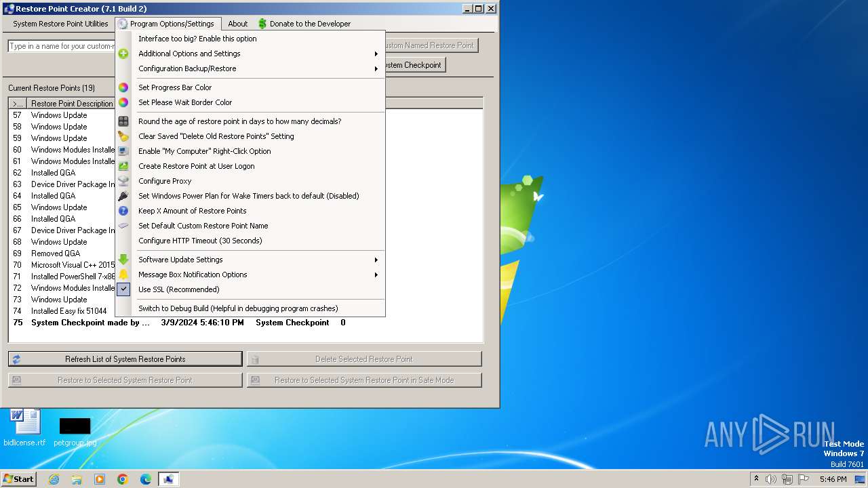Click the proxy icon beside Configure Proxy
Viewport: 868px width, 488px height.
point(123,181)
